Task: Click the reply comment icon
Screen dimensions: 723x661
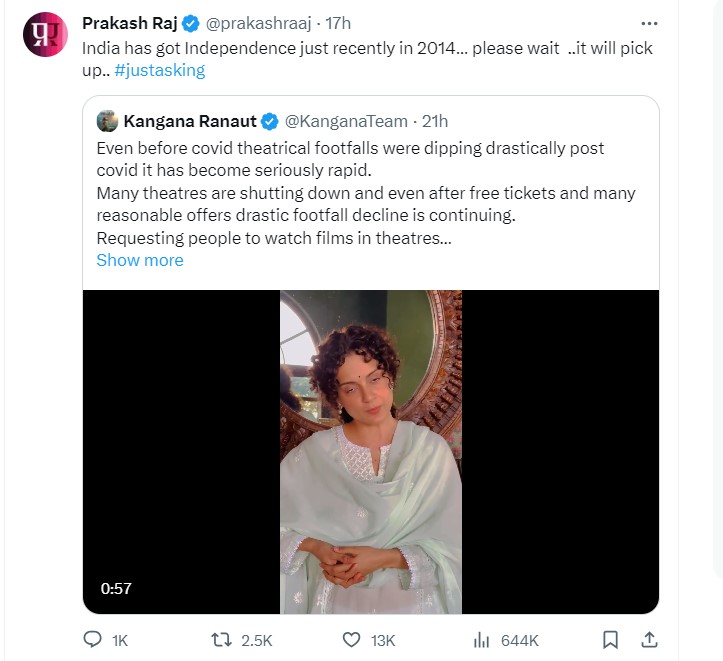Action: 92,639
